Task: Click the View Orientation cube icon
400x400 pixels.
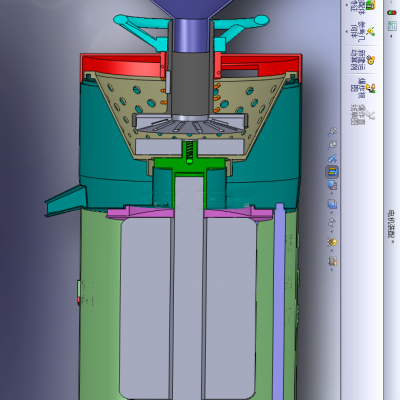Action: pyautogui.click(x=332, y=185)
